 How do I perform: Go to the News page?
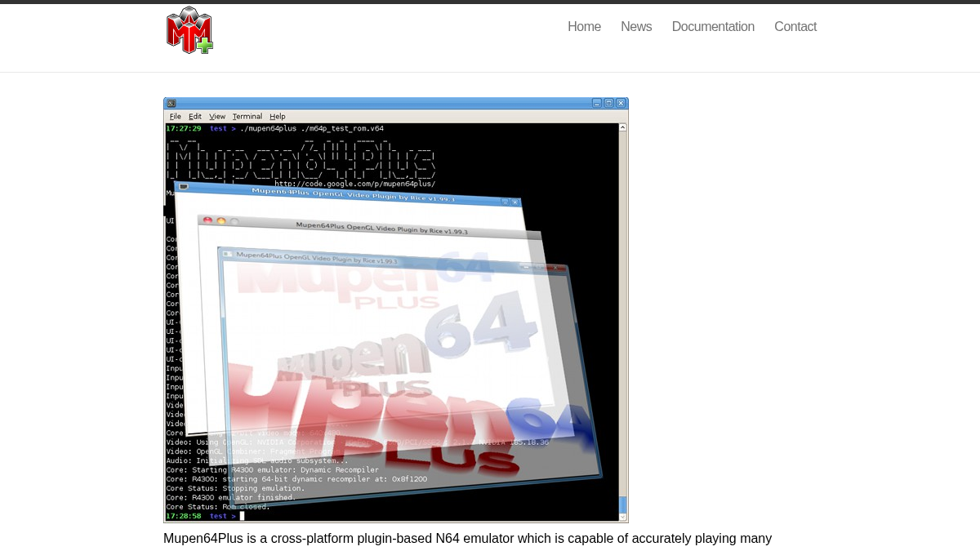pos(636,27)
